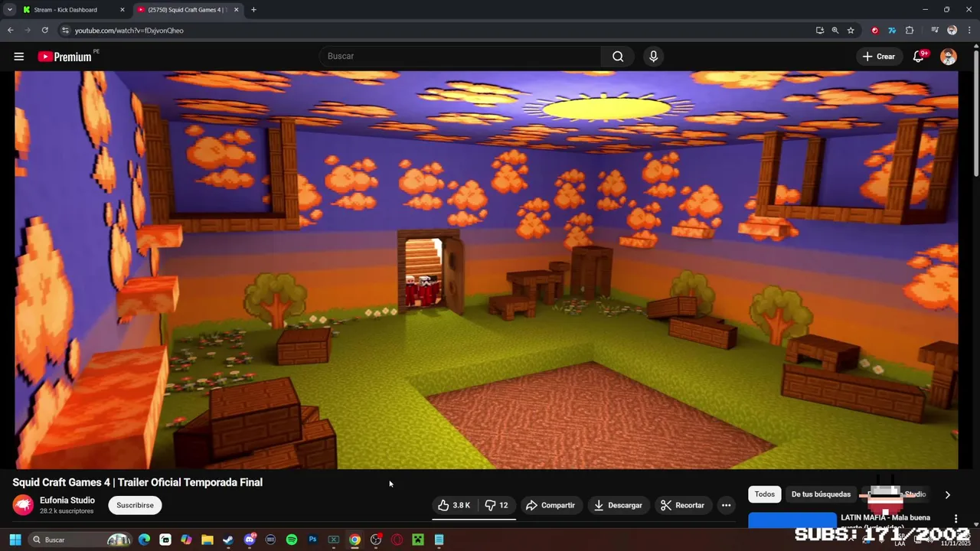
Task: Open tab search dropdown arrow
Action: (x=10, y=10)
